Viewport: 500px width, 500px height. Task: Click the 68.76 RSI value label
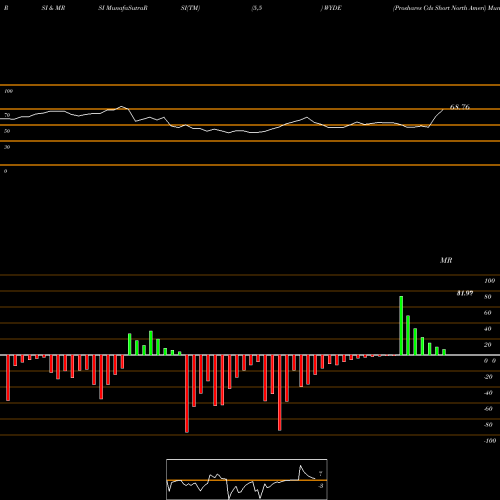460,107
